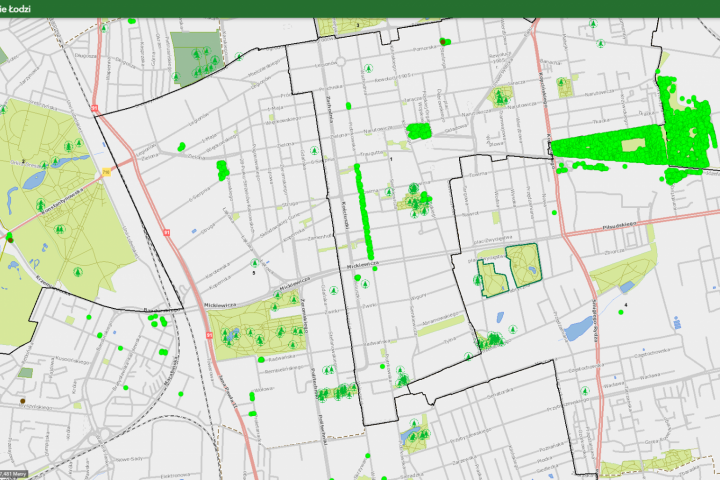Select the lone tree marker near the small blue pond

coord(513,329)
